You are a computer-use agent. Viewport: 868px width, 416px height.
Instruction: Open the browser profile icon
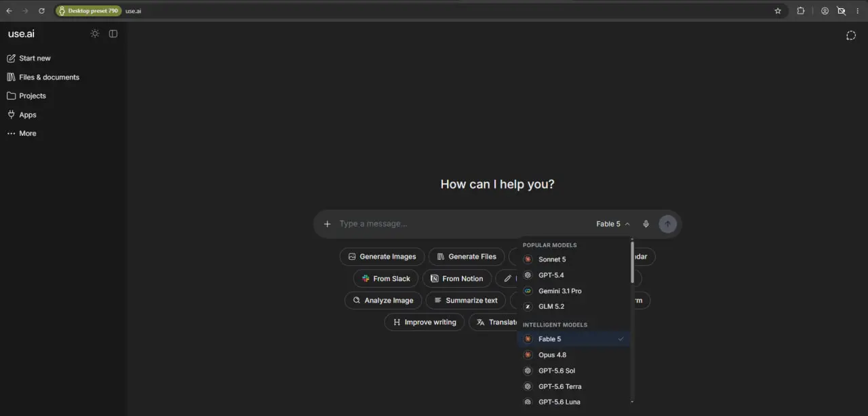point(825,11)
